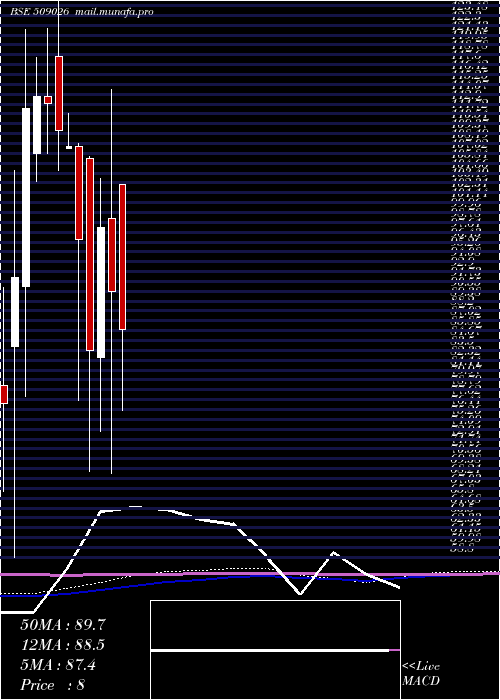Click the white MACD line's peak
Image resolution: width=500 pixels, height=700 pixels.
click(134, 507)
